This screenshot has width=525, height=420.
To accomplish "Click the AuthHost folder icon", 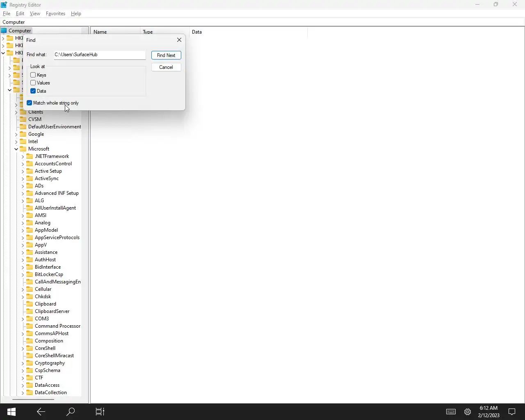I will [30, 260].
